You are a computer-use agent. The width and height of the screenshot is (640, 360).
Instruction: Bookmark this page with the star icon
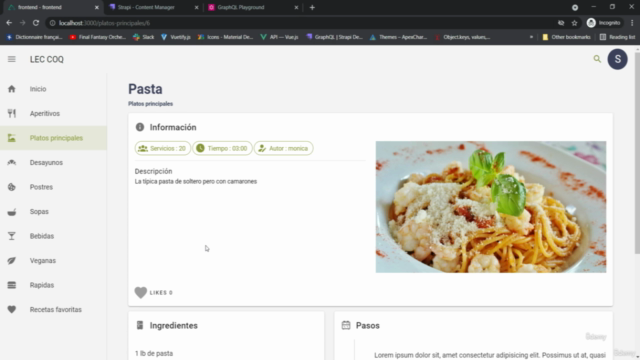pyautogui.click(x=574, y=23)
